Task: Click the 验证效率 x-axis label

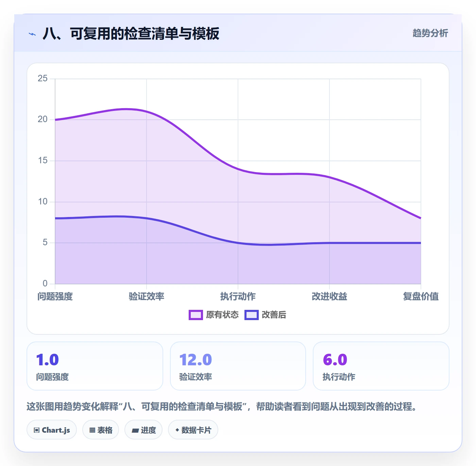Action: click(x=147, y=297)
